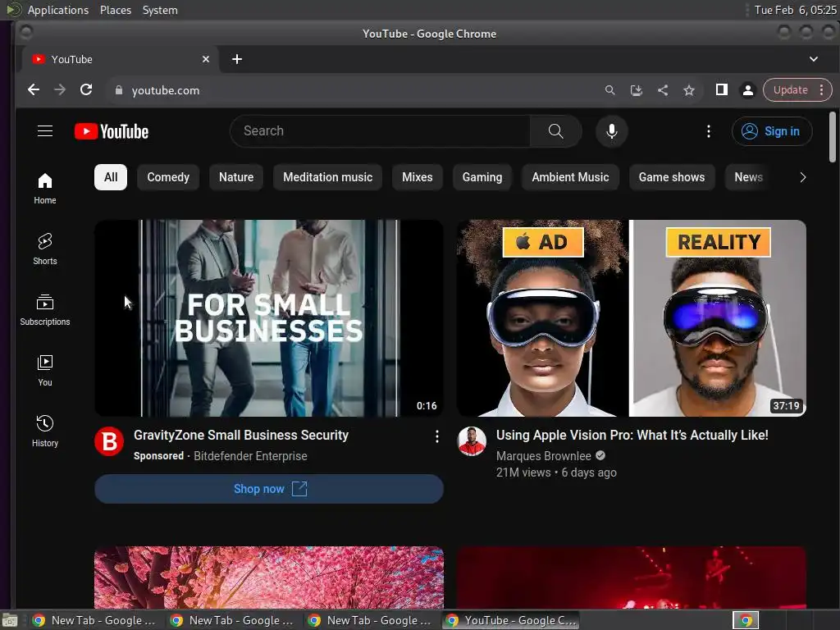Open the You section in sidebar

[45, 371]
